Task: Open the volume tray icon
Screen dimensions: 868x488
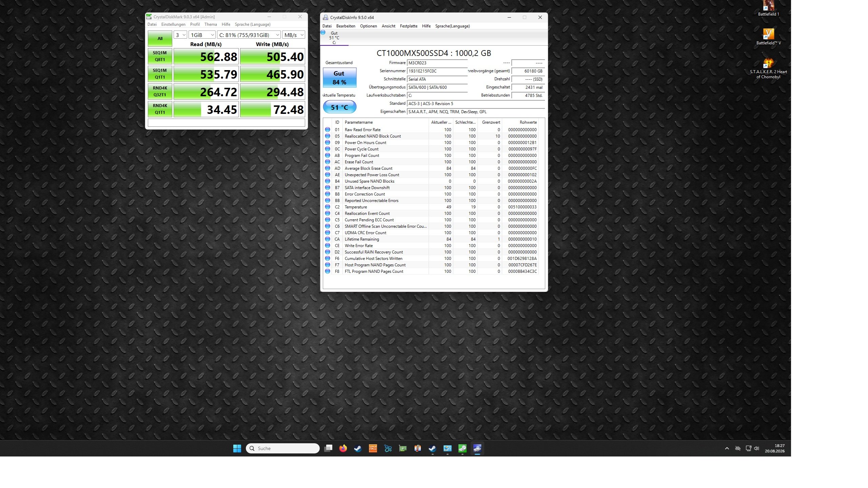Action: click(756, 448)
